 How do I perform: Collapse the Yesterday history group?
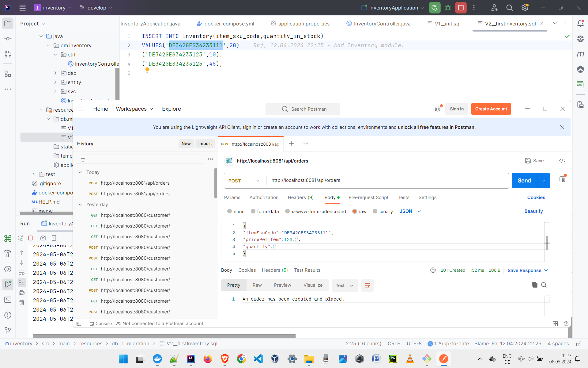tap(80, 205)
